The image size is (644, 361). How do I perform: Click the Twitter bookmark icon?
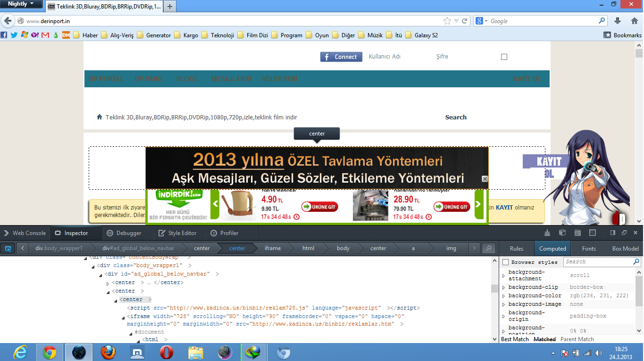(x=14, y=35)
